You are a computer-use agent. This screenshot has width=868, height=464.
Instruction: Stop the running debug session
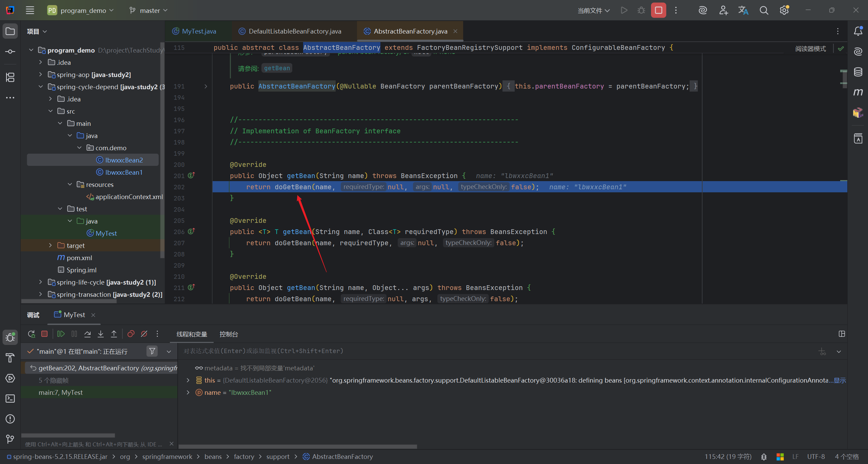click(658, 11)
